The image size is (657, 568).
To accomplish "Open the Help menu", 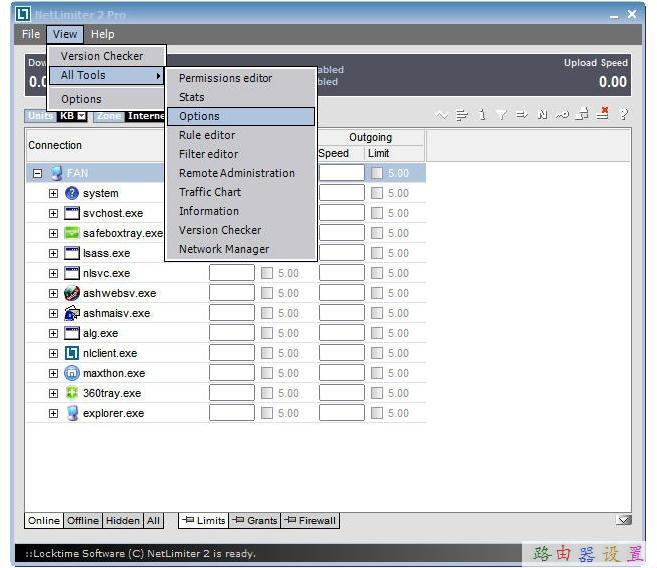I will pyautogui.click(x=102, y=34).
